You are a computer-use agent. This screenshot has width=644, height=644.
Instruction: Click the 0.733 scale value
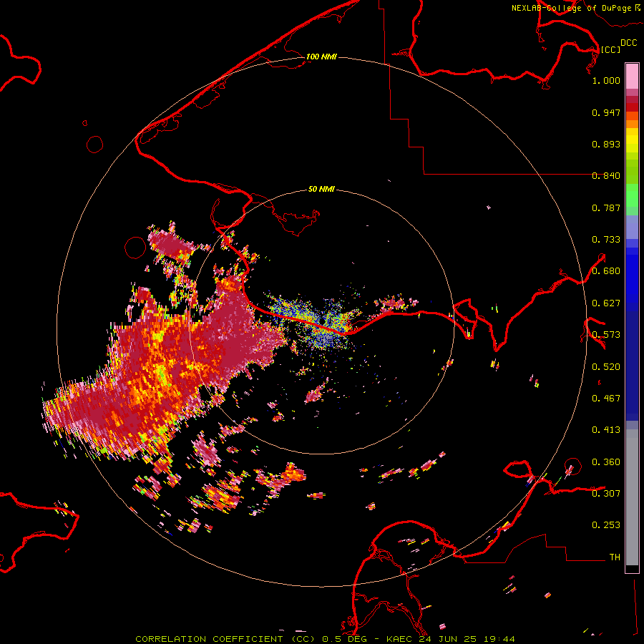pyautogui.click(x=606, y=240)
